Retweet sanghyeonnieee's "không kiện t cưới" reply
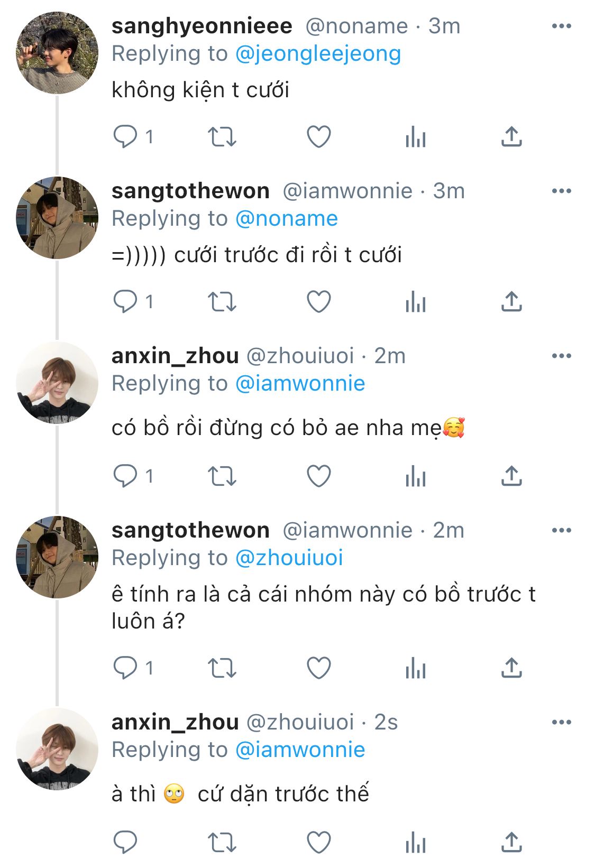The image size is (595, 868). pyautogui.click(x=222, y=137)
